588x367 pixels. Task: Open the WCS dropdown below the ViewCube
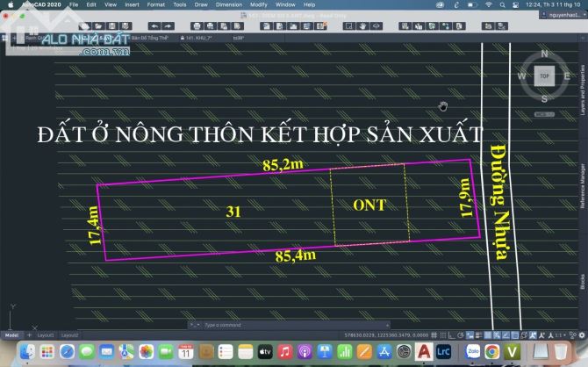pyautogui.click(x=545, y=113)
